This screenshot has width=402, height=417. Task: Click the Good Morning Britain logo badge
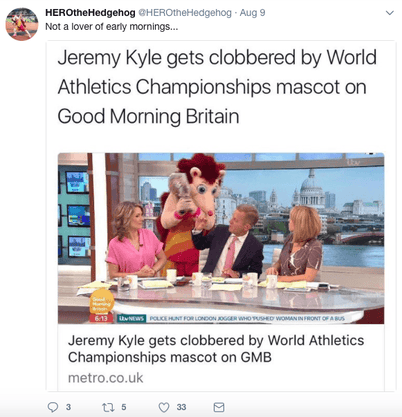click(x=102, y=302)
